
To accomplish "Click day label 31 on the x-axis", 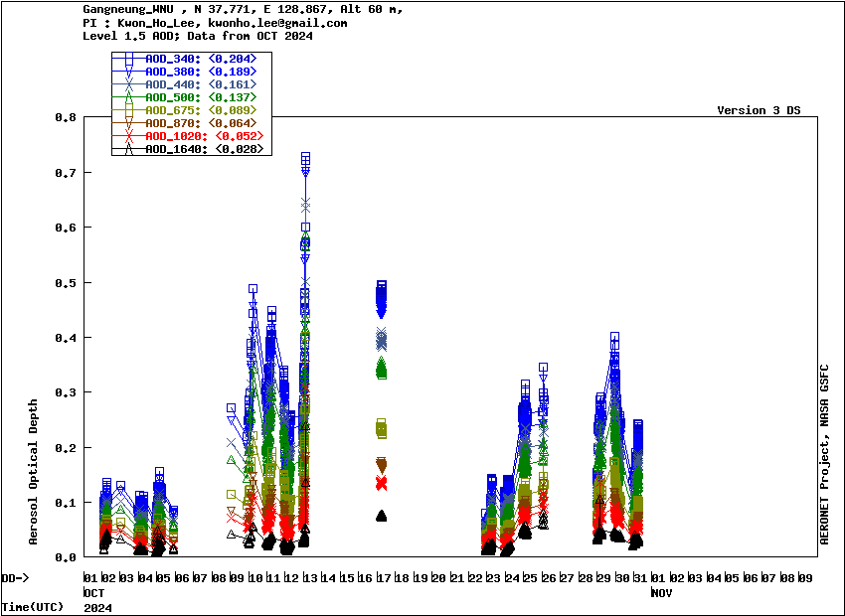I will [640, 578].
